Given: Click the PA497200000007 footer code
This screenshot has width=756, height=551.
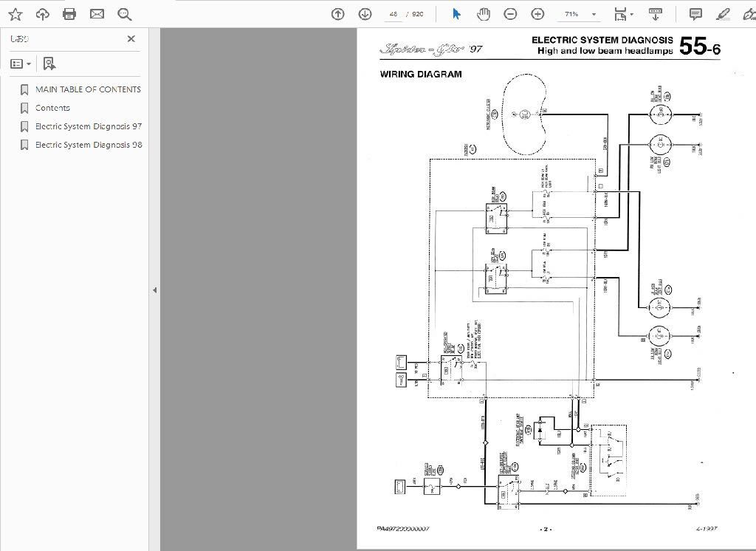Looking at the screenshot, I should [402, 529].
